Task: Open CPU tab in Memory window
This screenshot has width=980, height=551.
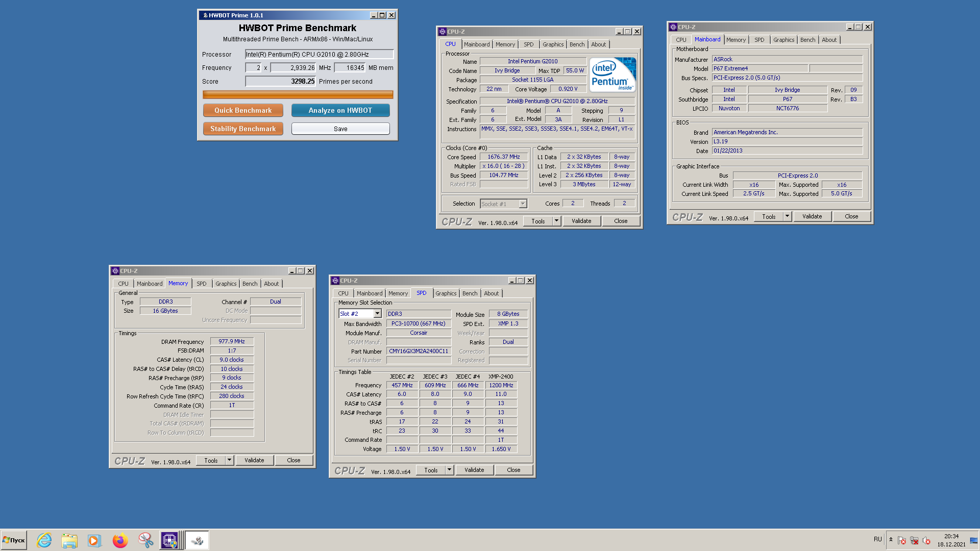Action: tap(124, 284)
